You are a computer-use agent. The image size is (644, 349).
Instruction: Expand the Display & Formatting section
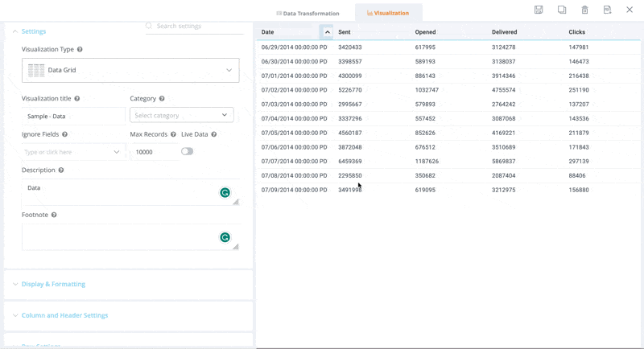coord(53,284)
